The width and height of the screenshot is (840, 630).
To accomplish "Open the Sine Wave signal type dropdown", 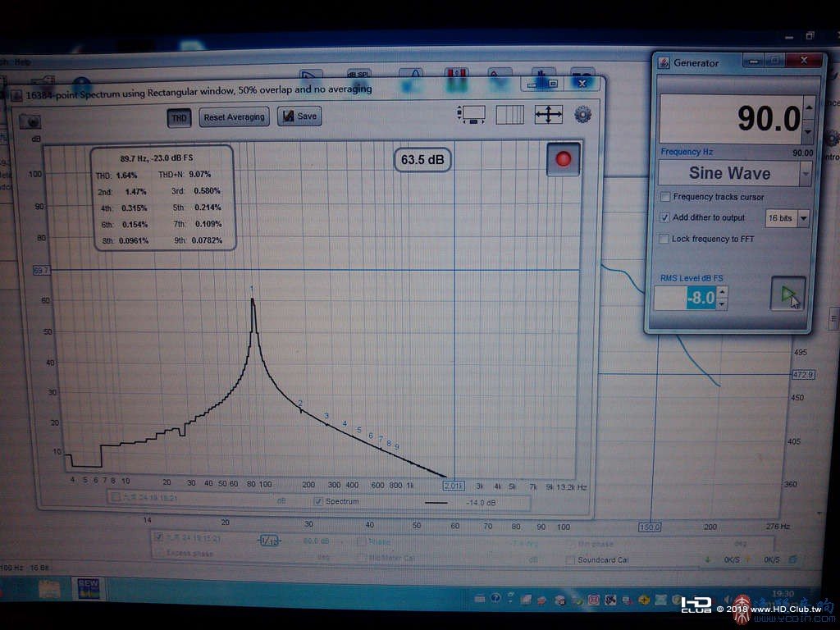I will [806, 174].
